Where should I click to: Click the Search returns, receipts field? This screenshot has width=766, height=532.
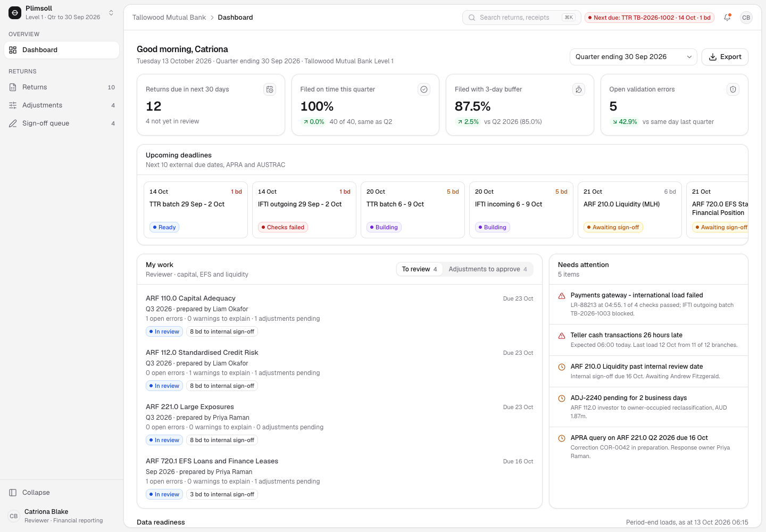point(521,18)
